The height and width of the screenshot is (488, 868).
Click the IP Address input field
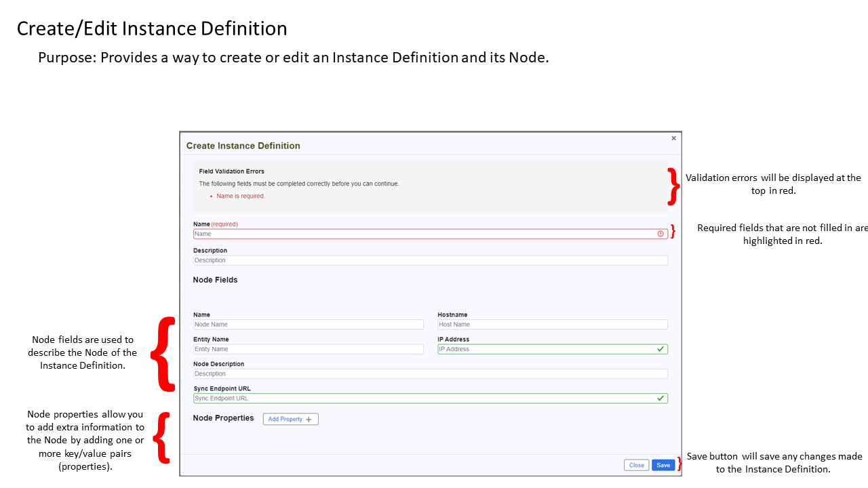(553, 349)
